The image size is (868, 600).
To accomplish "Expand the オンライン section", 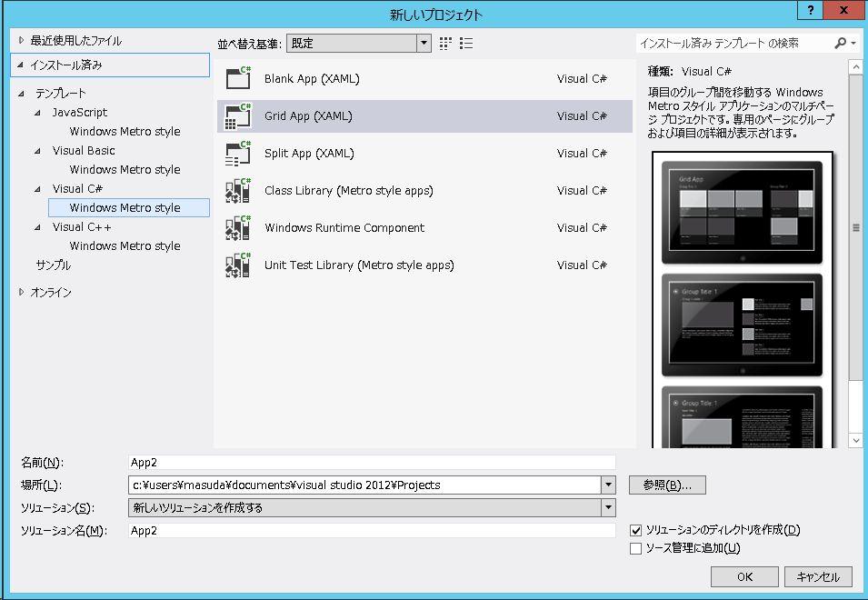I will click(22, 293).
